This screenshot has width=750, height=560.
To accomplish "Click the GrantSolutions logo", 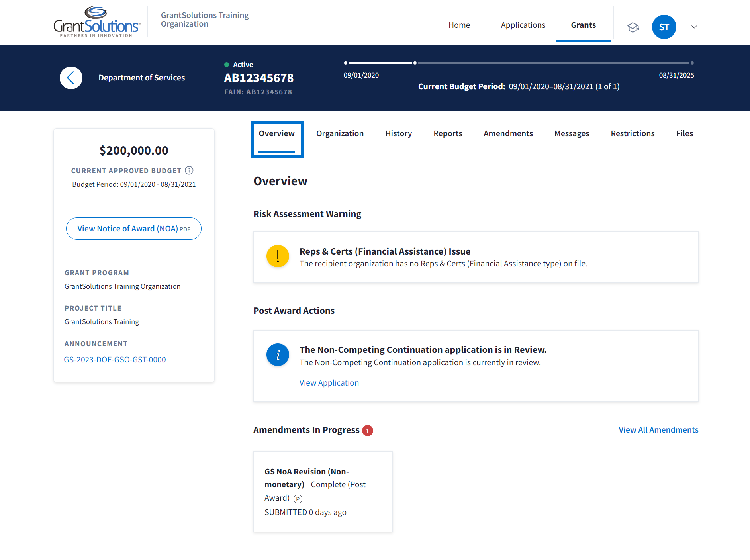I will coord(96,22).
